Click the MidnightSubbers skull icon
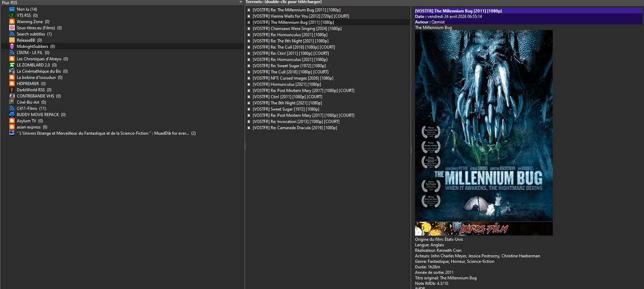This screenshot has height=289, width=644. click(x=12, y=46)
